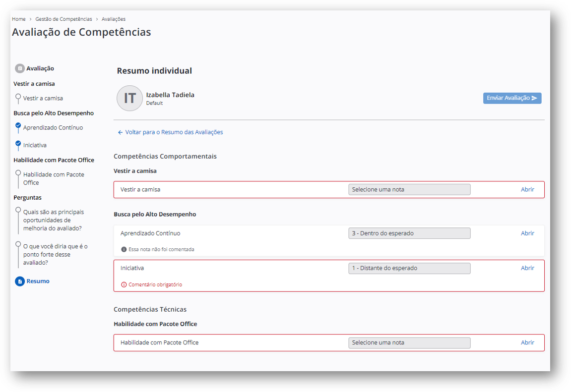Open the Iniciativa rating dropdown
571x392 pixels.
(x=409, y=268)
